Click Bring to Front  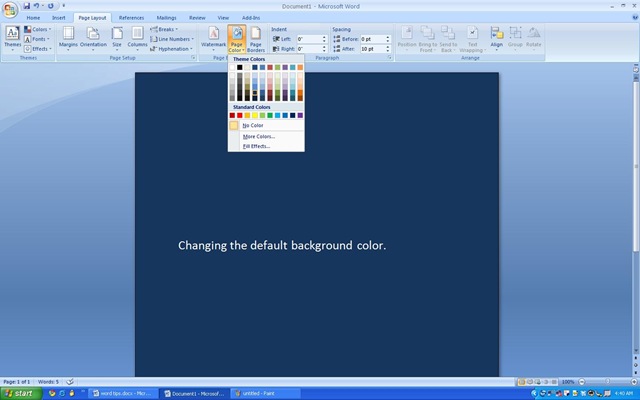coord(427,39)
